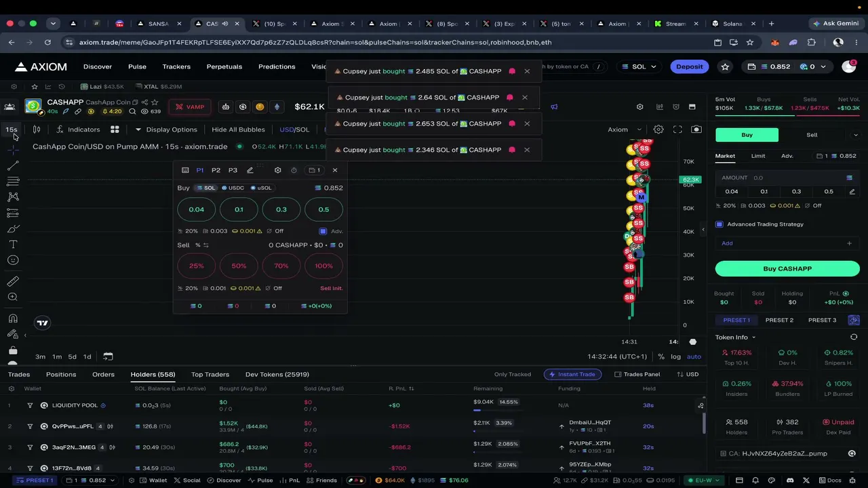Open the go-to-date calendar icon

pyautogui.click(x=108, y=357)
